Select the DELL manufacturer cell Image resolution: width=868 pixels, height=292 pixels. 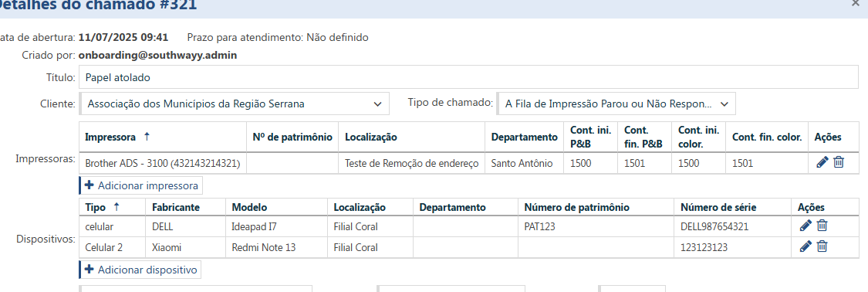pos(185,226)
